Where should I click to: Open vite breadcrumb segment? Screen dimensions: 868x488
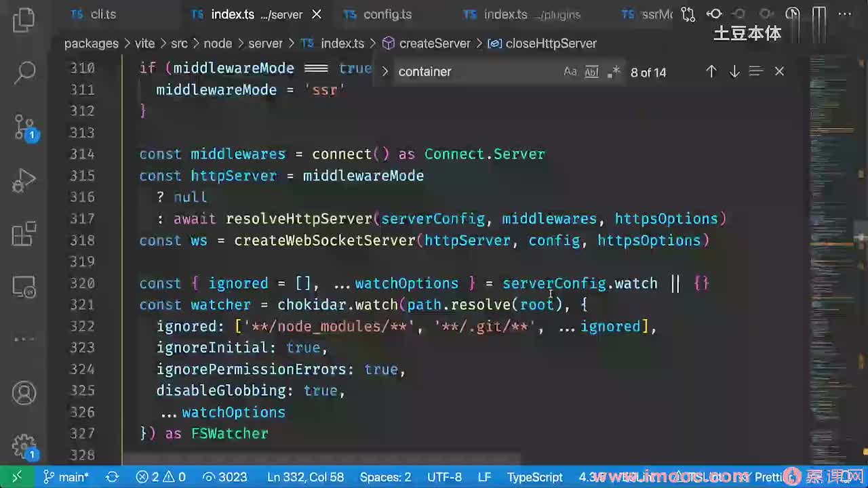[144, 43]
